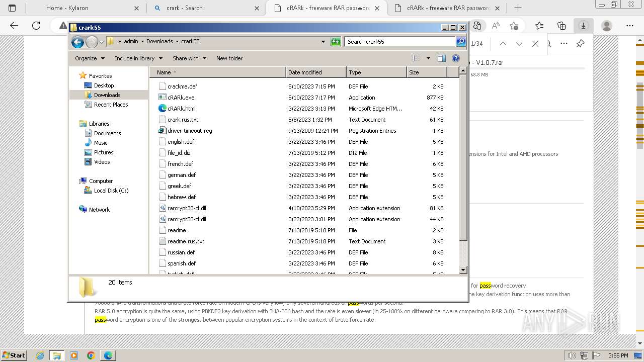Viewport: 644px width, 362px height.
Task: Click crark55 in the address breadcrumb
Action: point(190,41)
